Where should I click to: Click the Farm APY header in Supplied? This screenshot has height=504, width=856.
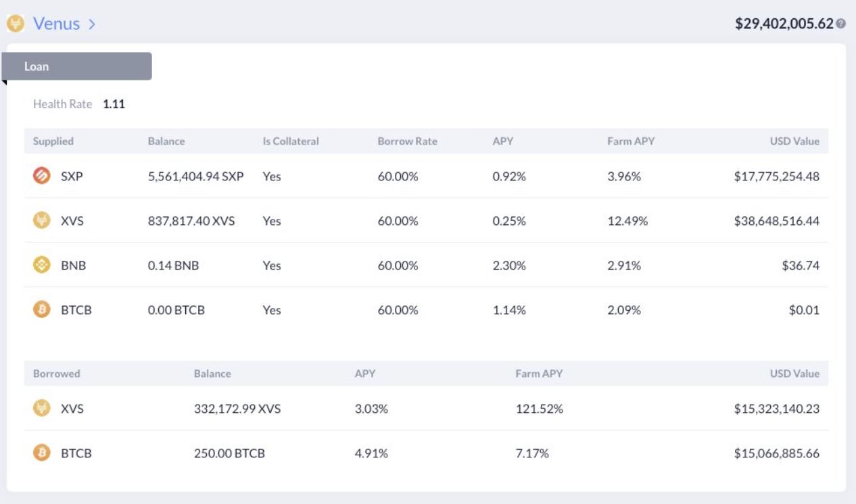coord(631,141)
